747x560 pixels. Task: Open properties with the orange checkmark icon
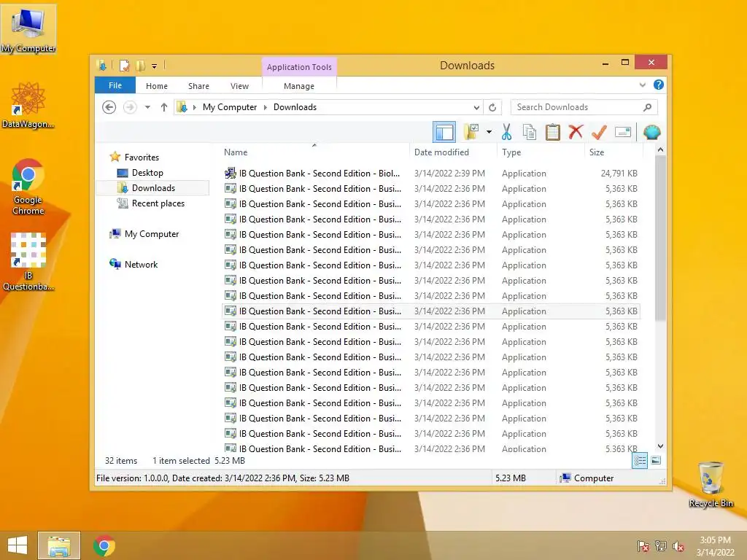click(x=599, y=132)
